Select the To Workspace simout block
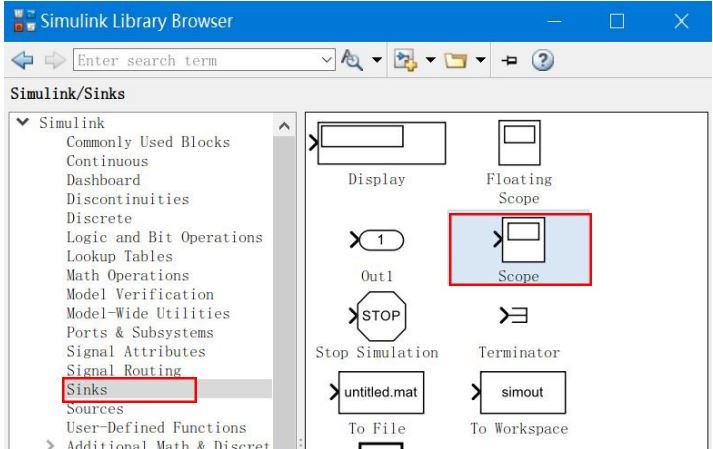The image size is (713, 449). click(519, 393)
